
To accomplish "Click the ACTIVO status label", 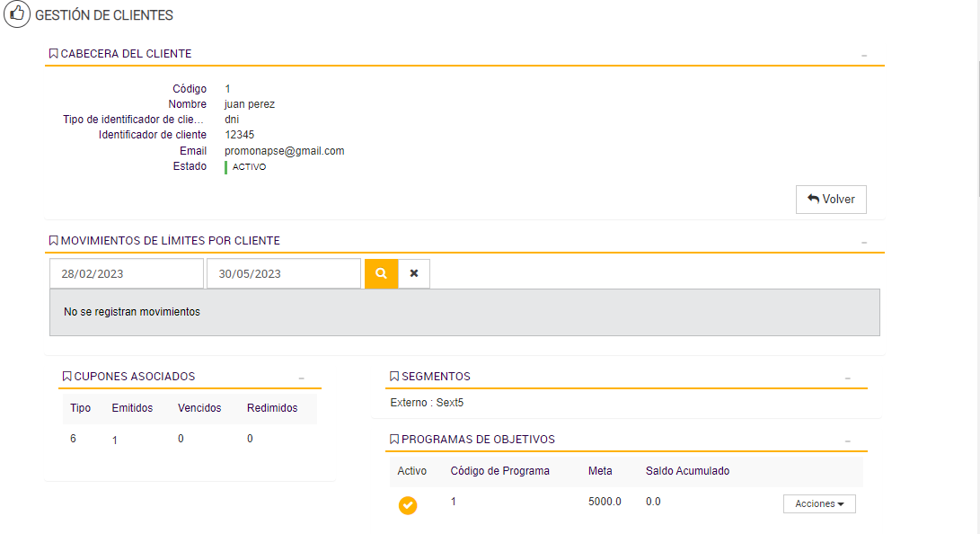I will tap(249, 167).
